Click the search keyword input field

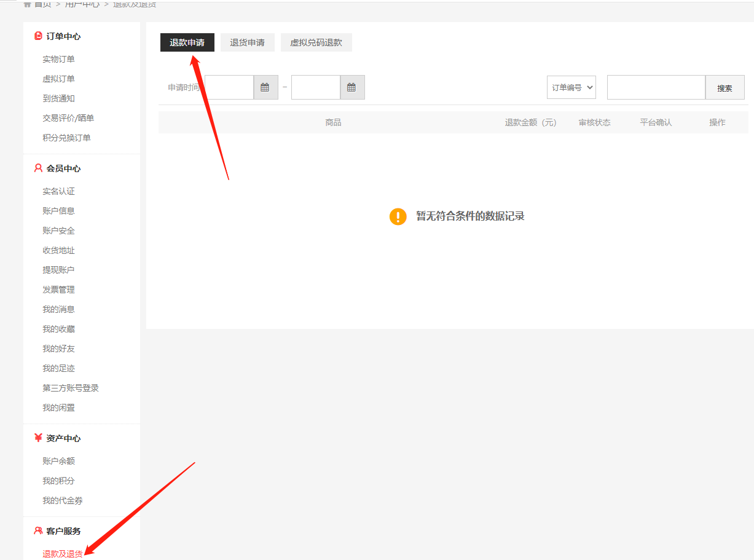tap(656, 87)
